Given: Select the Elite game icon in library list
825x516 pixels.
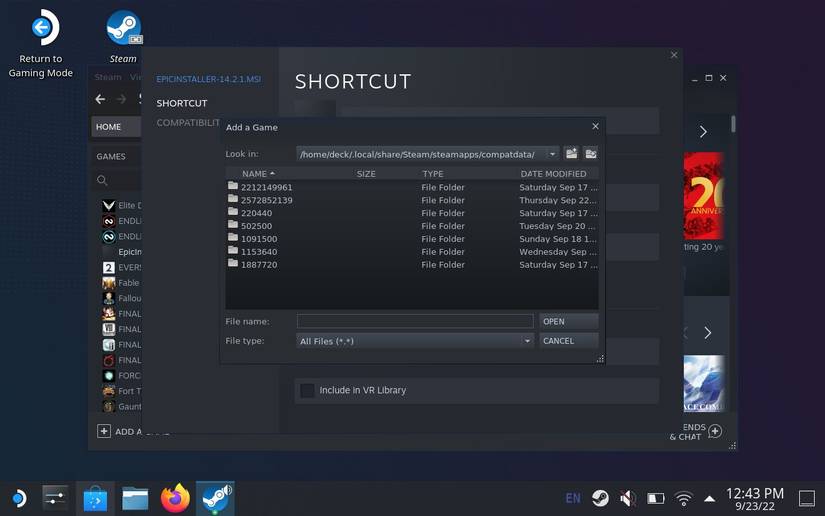Looking at the screenshot, I should coord(109,206).
